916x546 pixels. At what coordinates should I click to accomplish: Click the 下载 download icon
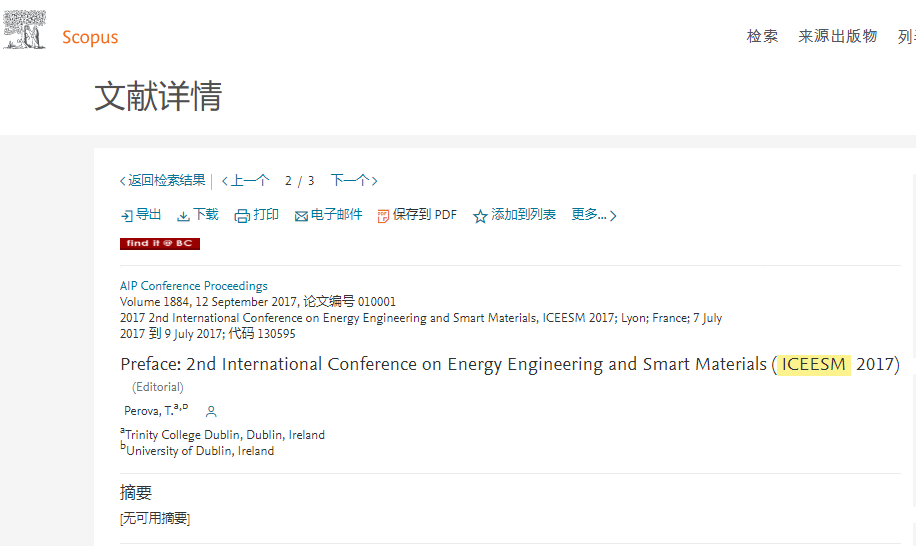pyautogui.click(x=183, y=216)
